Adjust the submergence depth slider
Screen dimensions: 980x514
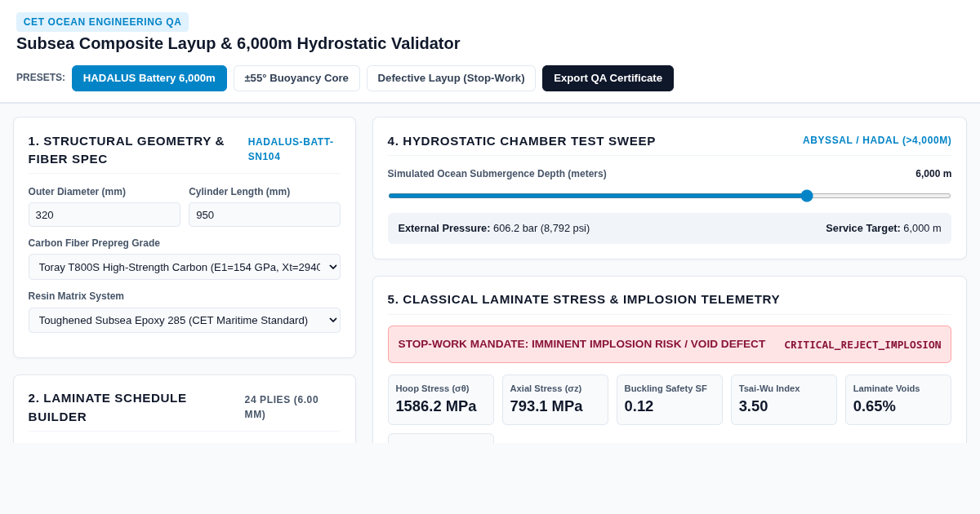point(670,196)
